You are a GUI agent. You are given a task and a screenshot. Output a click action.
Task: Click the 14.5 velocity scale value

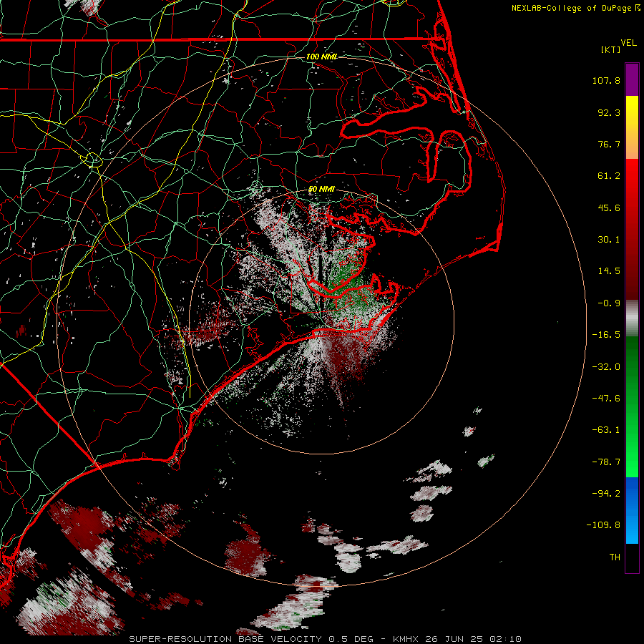click(x=609, y=271)
